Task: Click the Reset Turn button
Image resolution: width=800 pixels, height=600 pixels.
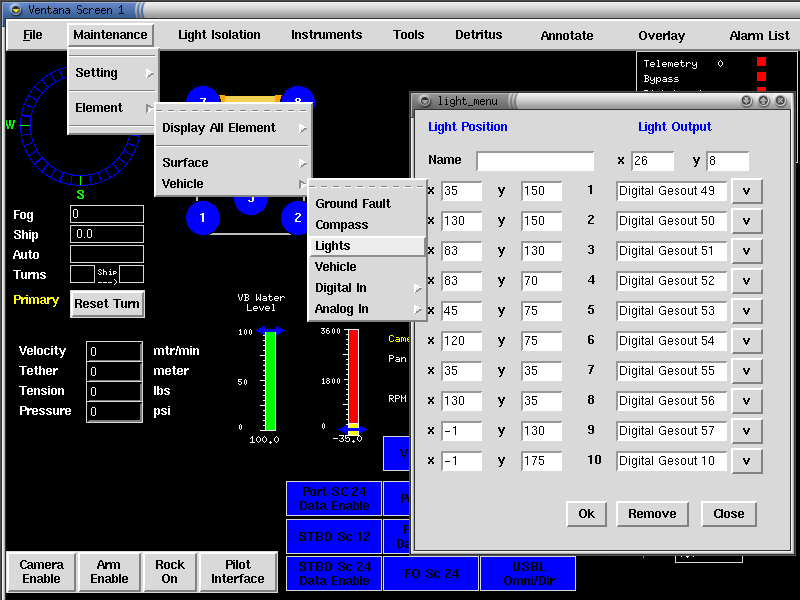Action: point(107,304)
